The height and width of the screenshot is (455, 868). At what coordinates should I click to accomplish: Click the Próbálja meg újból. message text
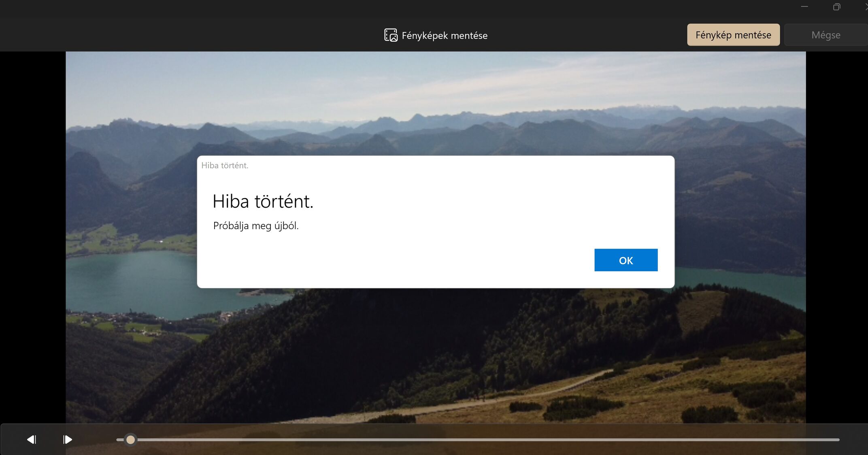(255, 226)
